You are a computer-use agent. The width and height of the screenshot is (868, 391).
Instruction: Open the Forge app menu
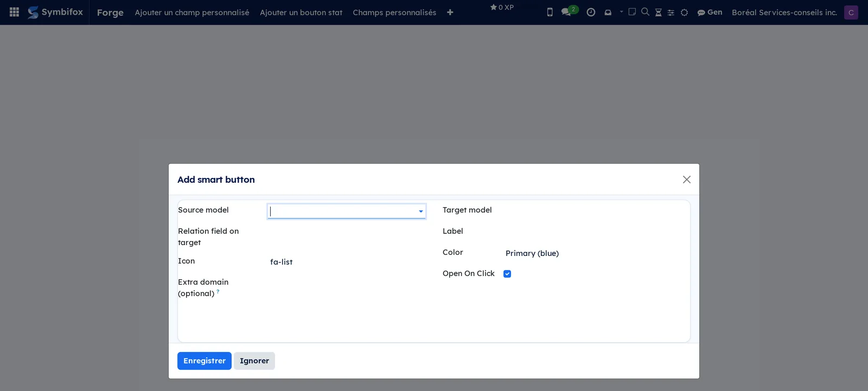click(x=110, y=12)
